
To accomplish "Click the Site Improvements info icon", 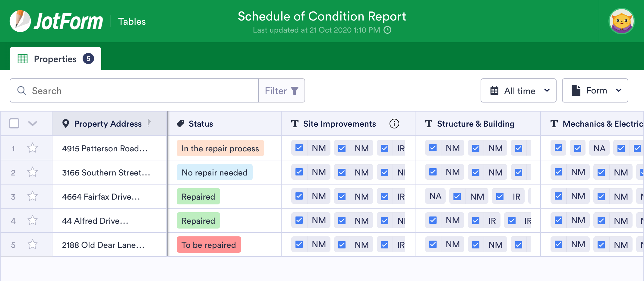I will click(395, 124).
